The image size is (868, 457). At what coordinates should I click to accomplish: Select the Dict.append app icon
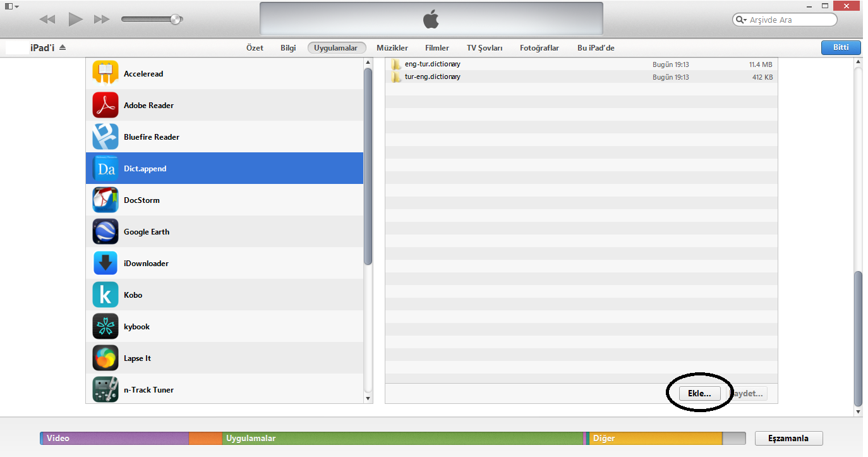pos(105,168)
